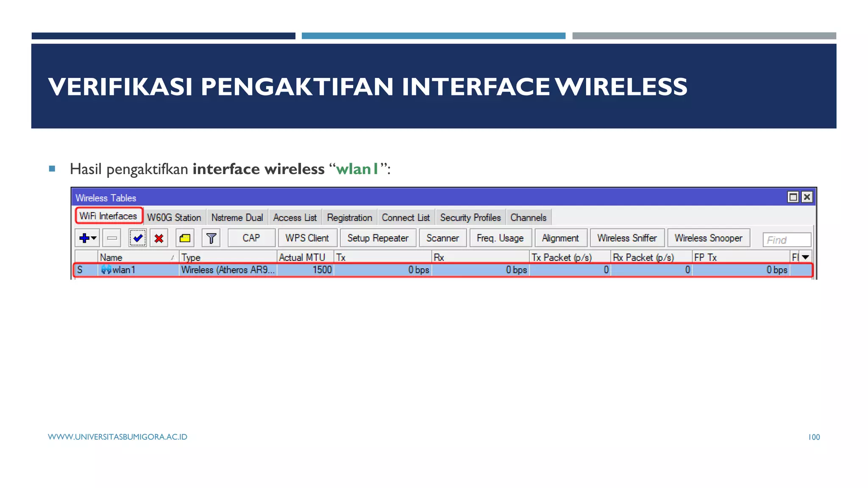
Task: Click the Find search field
Action: [x=787, y=240]
